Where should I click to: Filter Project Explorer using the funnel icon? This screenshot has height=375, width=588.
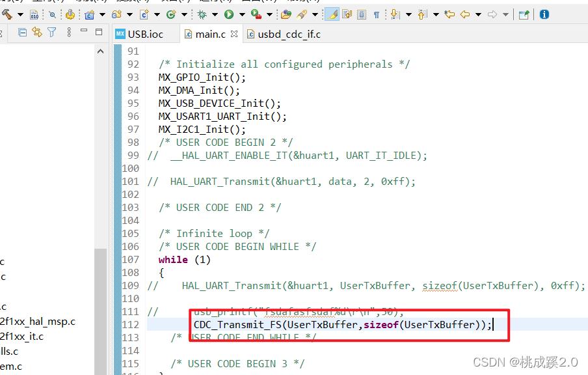tap(51, 32)
